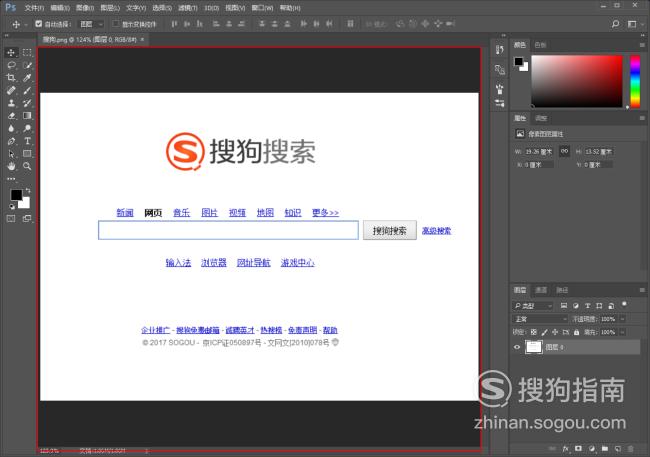Switch to the 调整 tab
The width and height of the screenshot is (650, 457).
[x=541, y=118]
